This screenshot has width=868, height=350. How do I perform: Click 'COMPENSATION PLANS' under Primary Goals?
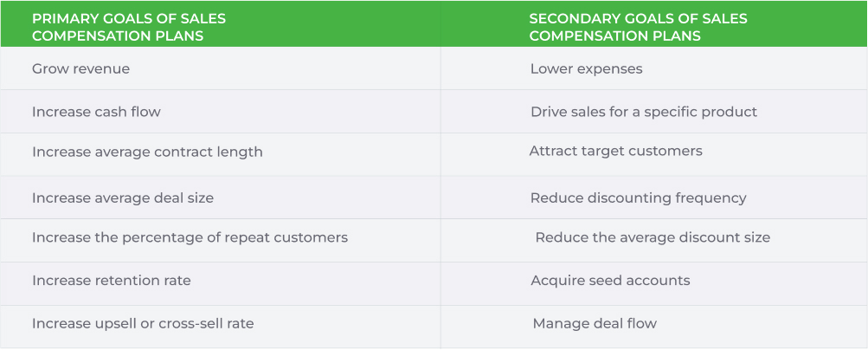118,36
